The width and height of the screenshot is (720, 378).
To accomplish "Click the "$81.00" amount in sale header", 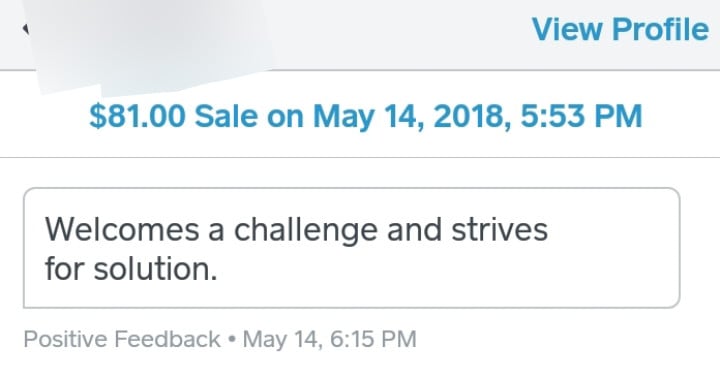I will click(137, 116).
